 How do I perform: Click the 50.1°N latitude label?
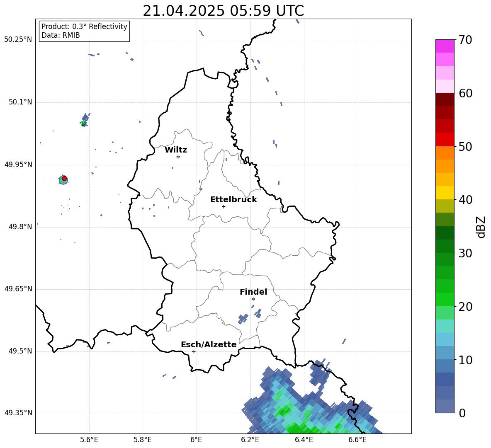[x=20, y=102]
